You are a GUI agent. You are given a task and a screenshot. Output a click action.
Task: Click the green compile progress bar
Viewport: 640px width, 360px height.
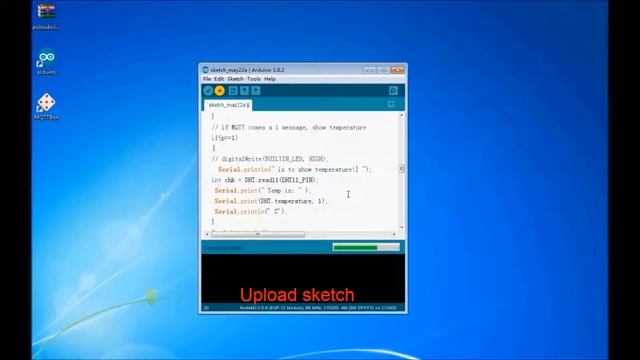pyautogui.click(x=366, y=247)
